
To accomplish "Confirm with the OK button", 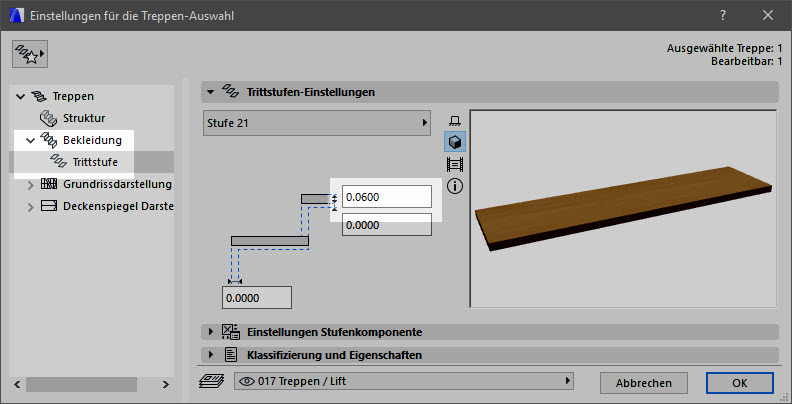I will click(x=739, y=383).
